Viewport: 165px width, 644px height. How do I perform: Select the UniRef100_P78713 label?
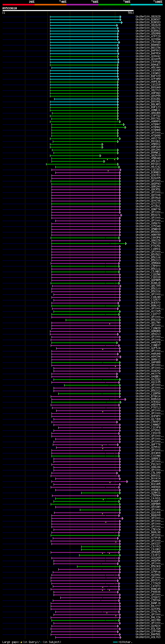[x=148, y=408]
